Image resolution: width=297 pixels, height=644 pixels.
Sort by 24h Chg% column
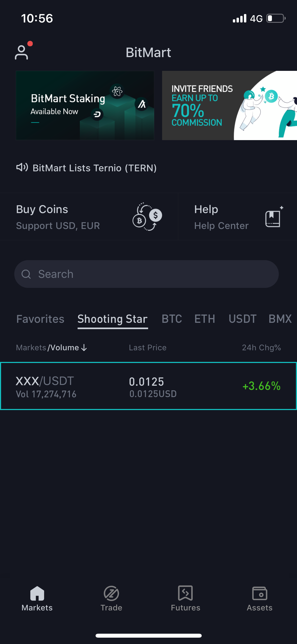(261, 347)
